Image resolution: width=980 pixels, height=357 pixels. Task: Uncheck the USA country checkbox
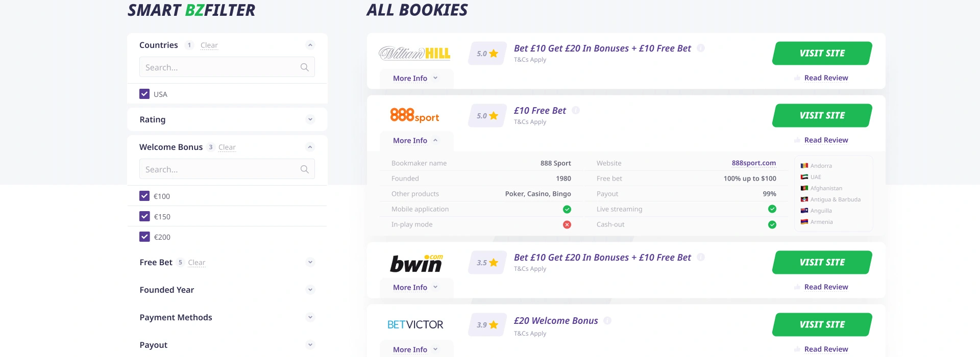pos(144,94)
